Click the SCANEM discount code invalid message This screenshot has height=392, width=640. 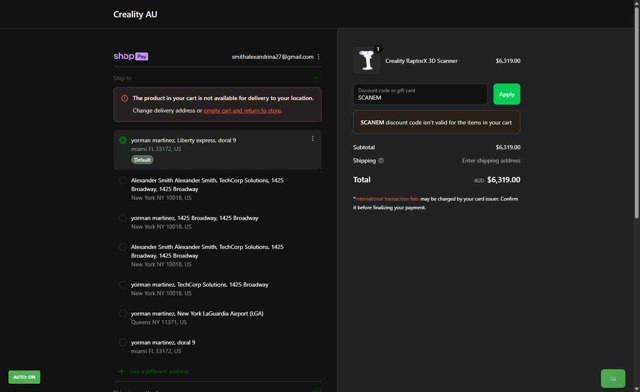pos(436,122)
